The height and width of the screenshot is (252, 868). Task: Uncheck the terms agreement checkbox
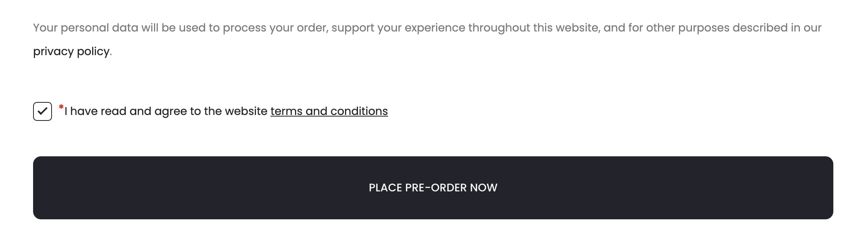coord(43,111)
